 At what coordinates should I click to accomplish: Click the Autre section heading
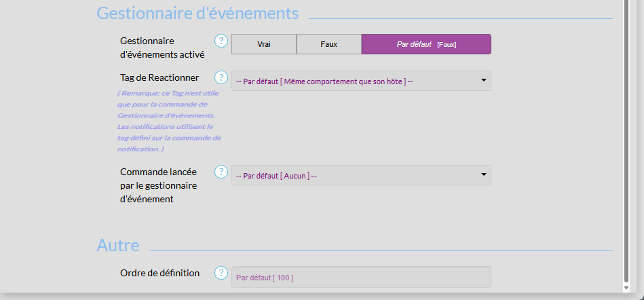pyautogui.click(x=118, y=245)
